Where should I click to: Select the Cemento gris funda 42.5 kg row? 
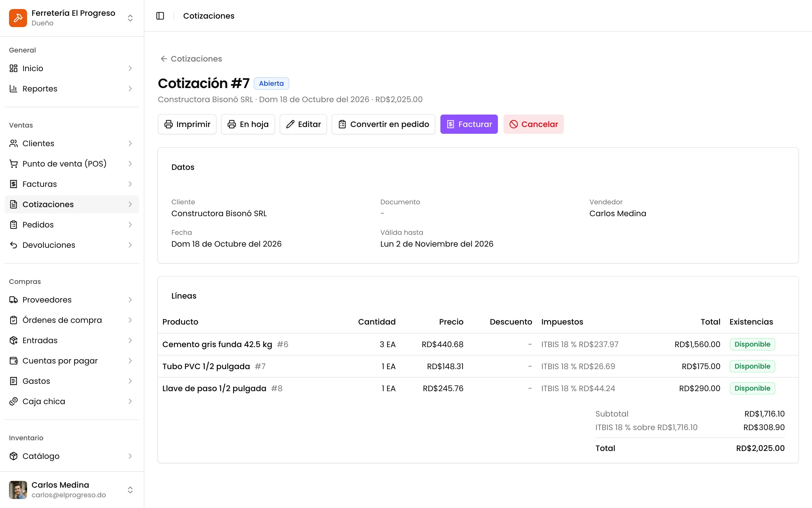(478, 344)
